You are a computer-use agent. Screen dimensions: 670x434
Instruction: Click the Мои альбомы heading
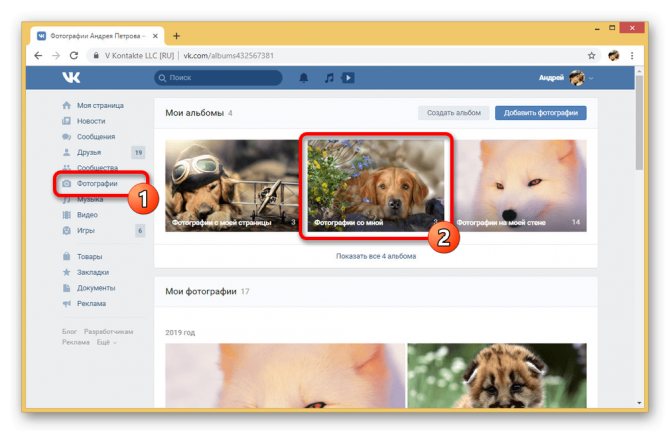(x=194, y=113)
